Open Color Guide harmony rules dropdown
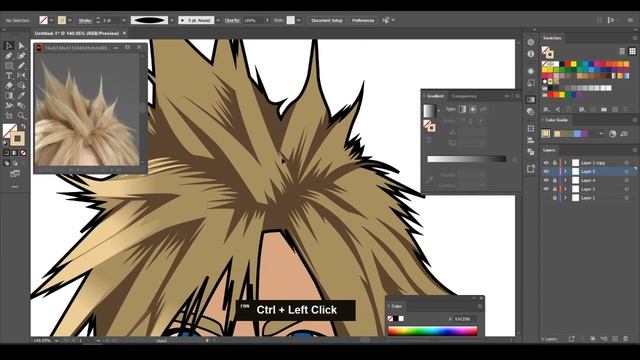The height and width of the screenshot is (360, 640). pyautogui.click(x=601, y=133)
